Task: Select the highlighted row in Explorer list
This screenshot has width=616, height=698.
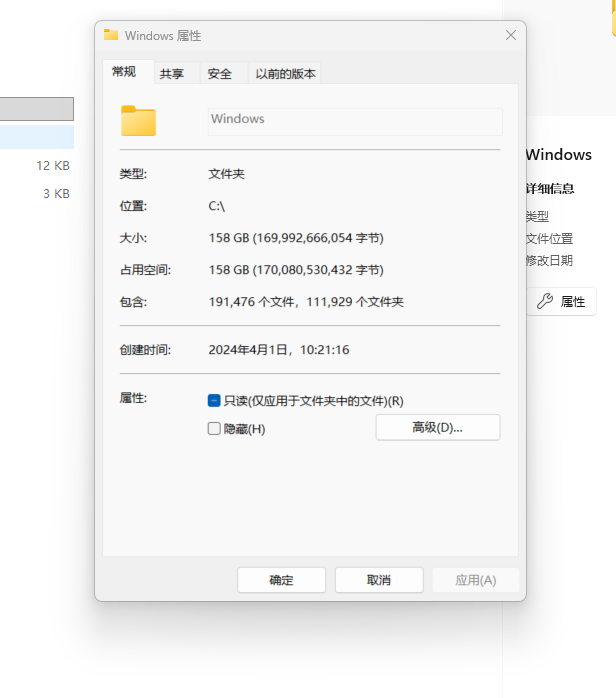Action: click(37, 137)
